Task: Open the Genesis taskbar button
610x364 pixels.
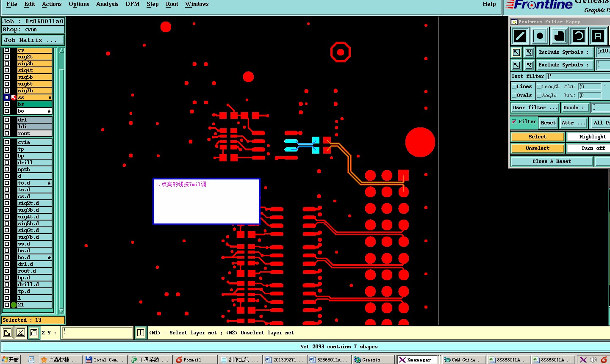Action: coord(373,360)
